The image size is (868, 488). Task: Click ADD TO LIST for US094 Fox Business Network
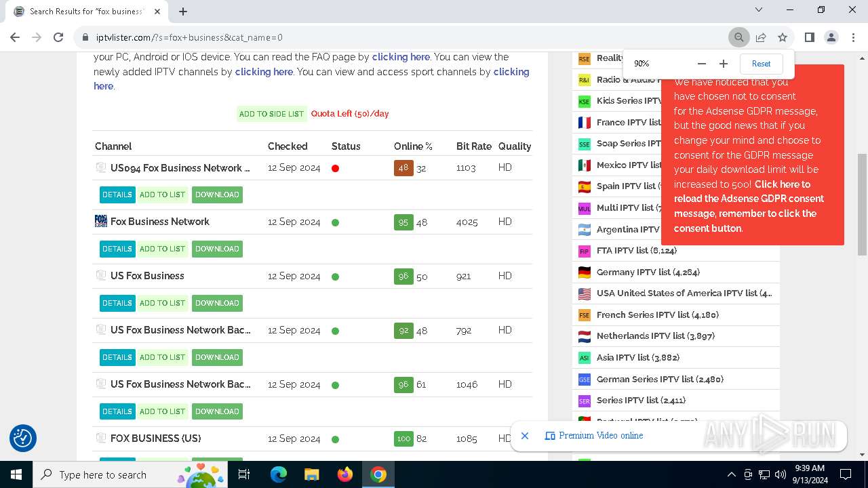pos(162,195)
